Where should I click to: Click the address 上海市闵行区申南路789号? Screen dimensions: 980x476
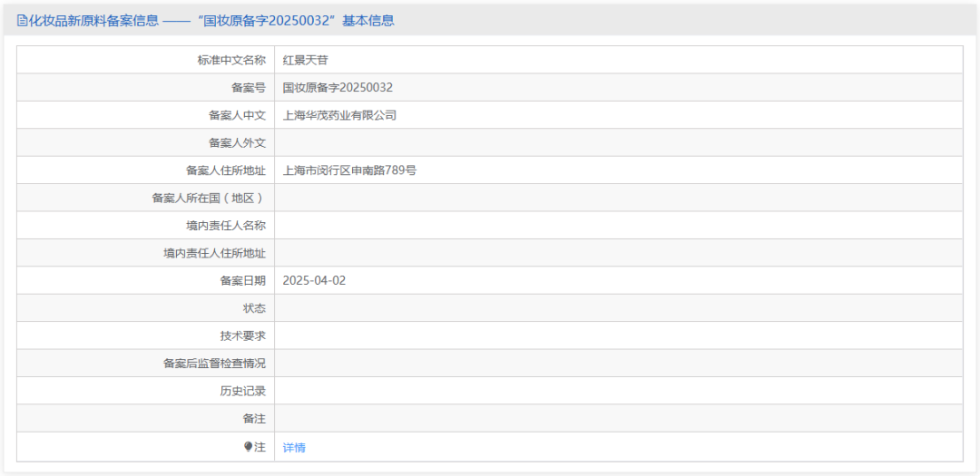tap(349, 170)
